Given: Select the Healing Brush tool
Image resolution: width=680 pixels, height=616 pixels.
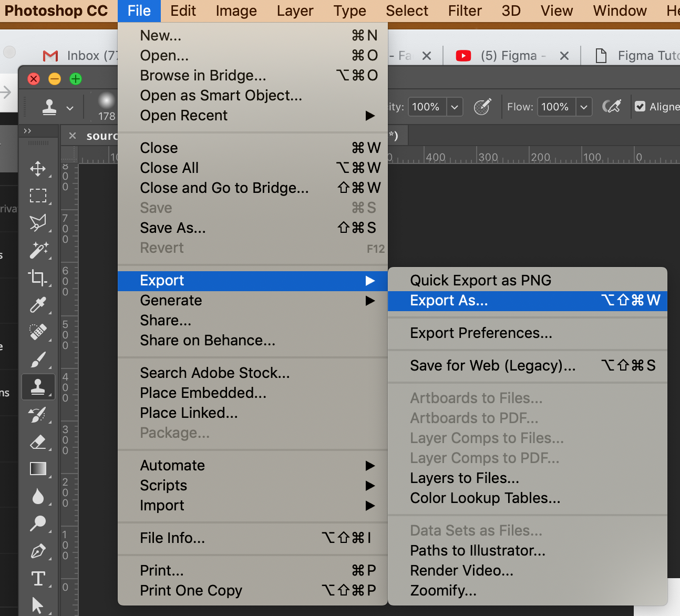Looking at the screenshot, I should [38, 332].
